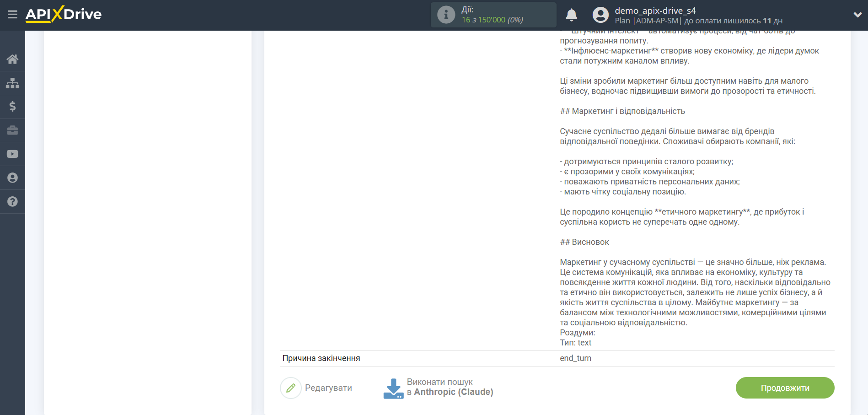Select 'є прозорими у своїх комунікаціях' line

pyautogui.click(x=627, y=172)
